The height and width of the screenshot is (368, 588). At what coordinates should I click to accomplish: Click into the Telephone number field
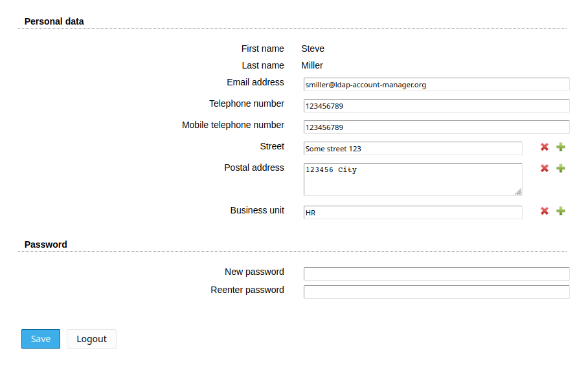tap(436, 106)
